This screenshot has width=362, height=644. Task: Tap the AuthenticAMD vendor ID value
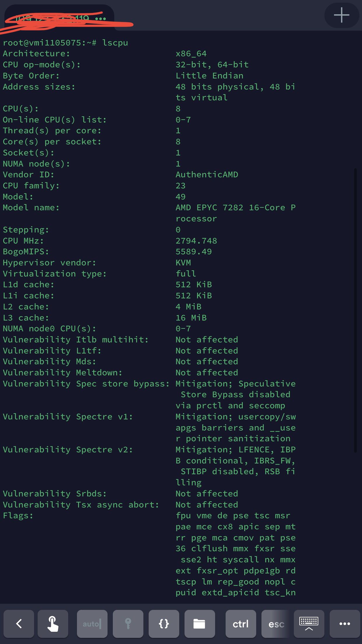pyautogui.click(x=207, y=175)
